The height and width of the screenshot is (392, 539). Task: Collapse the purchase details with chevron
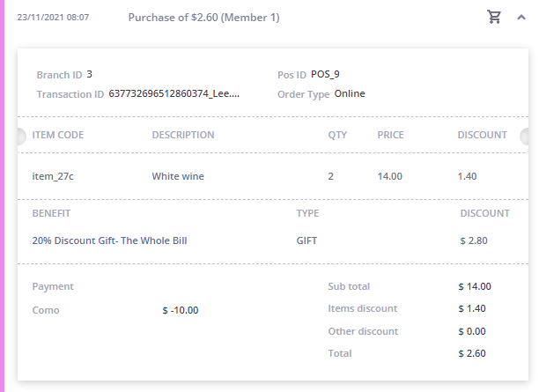[x=521, y=18]
